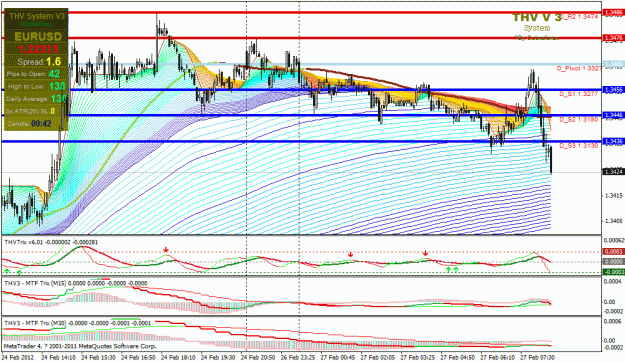Image resolution: width=625 pixels, height=362 pixels.
Task: Click the 24 Feb 20:50 time label
Action: pyautogui.click(x=258, y=358)
